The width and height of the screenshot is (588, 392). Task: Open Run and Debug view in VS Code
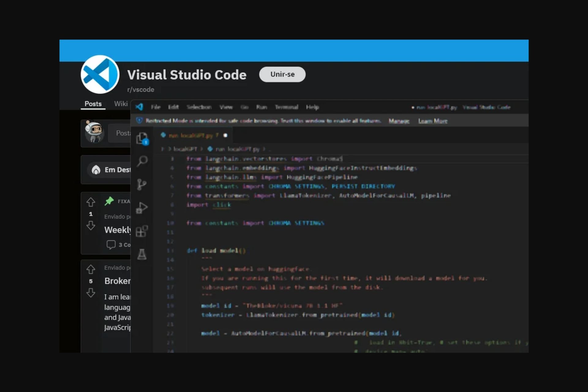tap(141, 208)
